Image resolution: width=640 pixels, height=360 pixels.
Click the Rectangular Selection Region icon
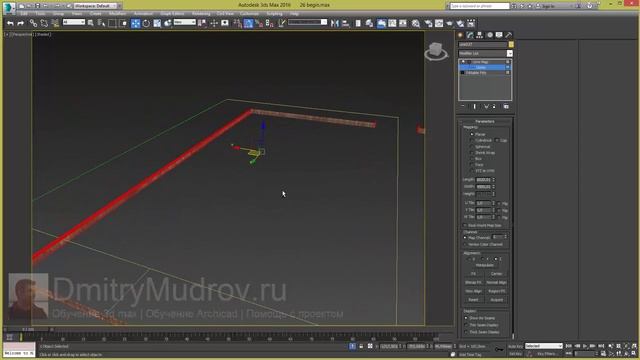pyautogui.click(x=112, y=24)
